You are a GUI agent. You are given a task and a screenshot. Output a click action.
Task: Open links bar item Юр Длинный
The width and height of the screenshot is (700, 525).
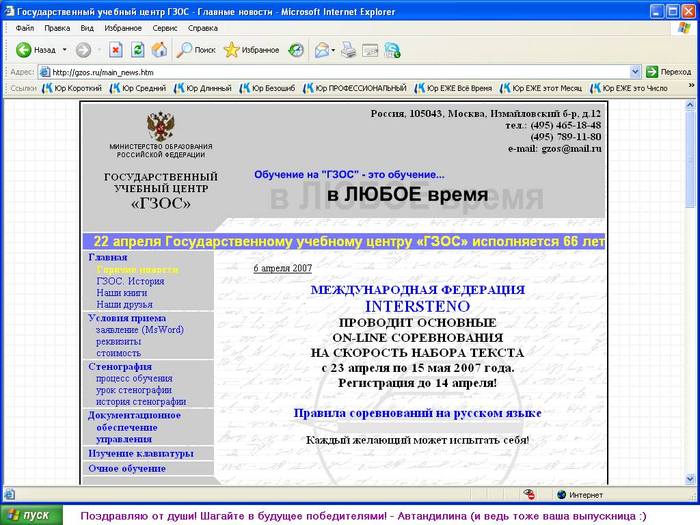click(203, 88)
